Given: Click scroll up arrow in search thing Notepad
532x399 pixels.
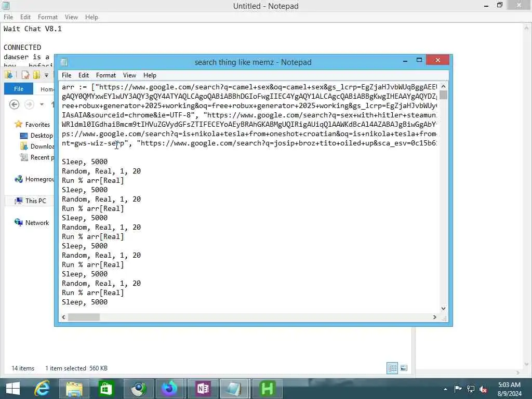Looking at the screenshot, I should [444, 87].
